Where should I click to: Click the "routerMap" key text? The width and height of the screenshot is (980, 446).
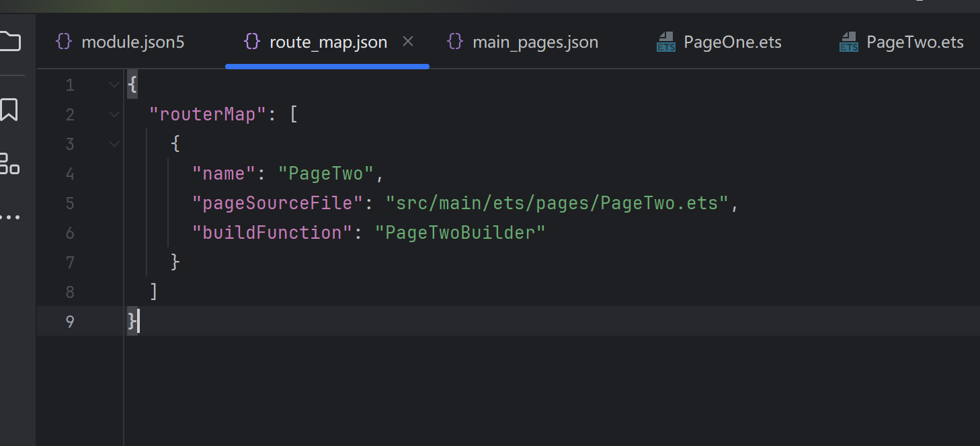pyautogui.click(x=208, y=114)
